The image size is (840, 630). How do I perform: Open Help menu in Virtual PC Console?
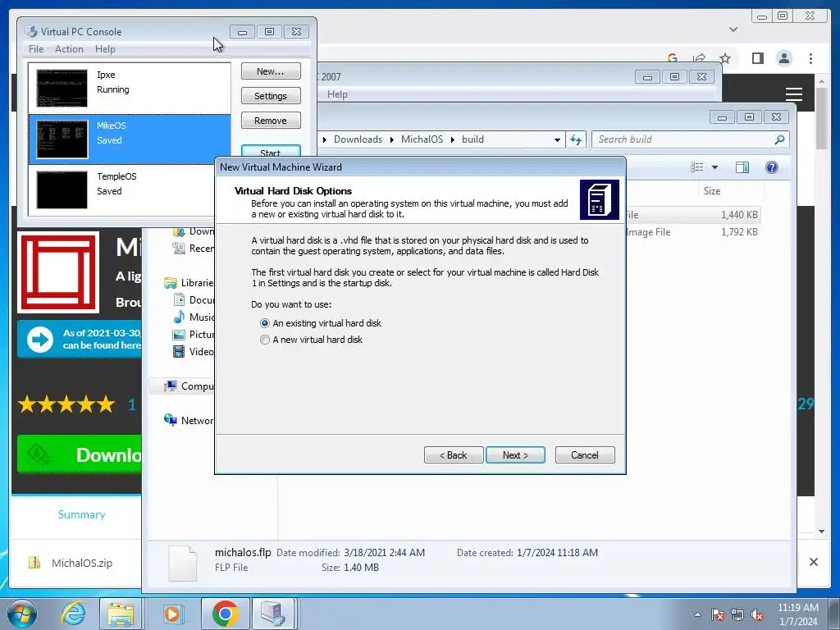click(105, 48)
